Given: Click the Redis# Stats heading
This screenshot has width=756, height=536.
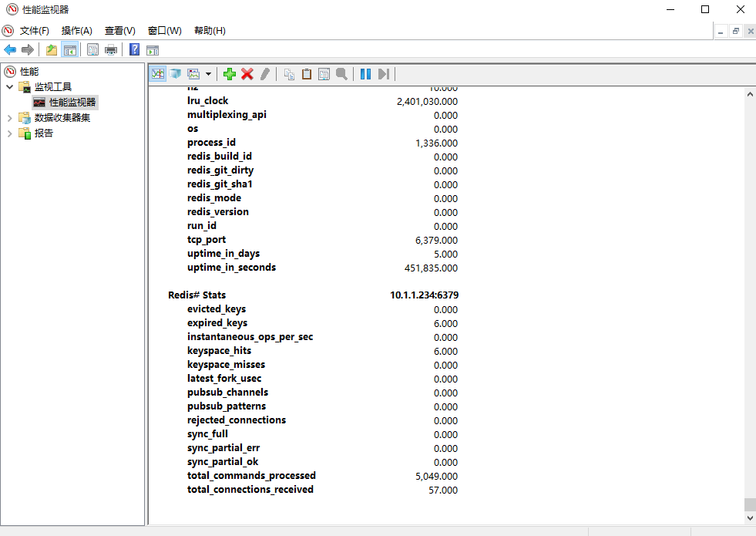Looking at the screenshot, I should pyautogui.click(x=197, y=295).
